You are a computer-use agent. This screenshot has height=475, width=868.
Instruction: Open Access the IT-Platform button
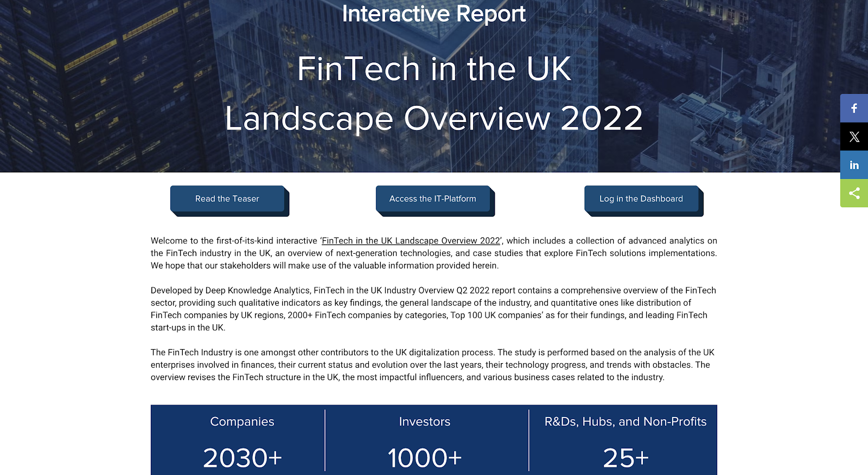click(x=433, y=199)
